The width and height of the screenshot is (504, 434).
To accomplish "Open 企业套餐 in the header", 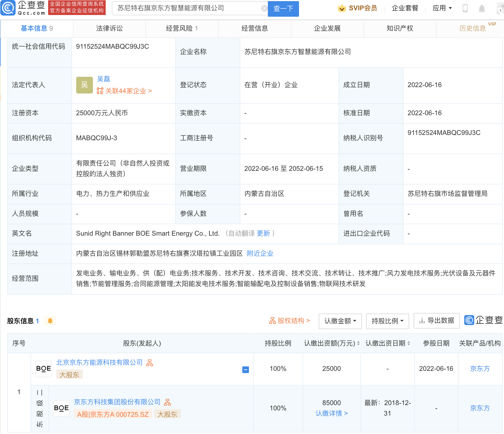I will (405, 8).
